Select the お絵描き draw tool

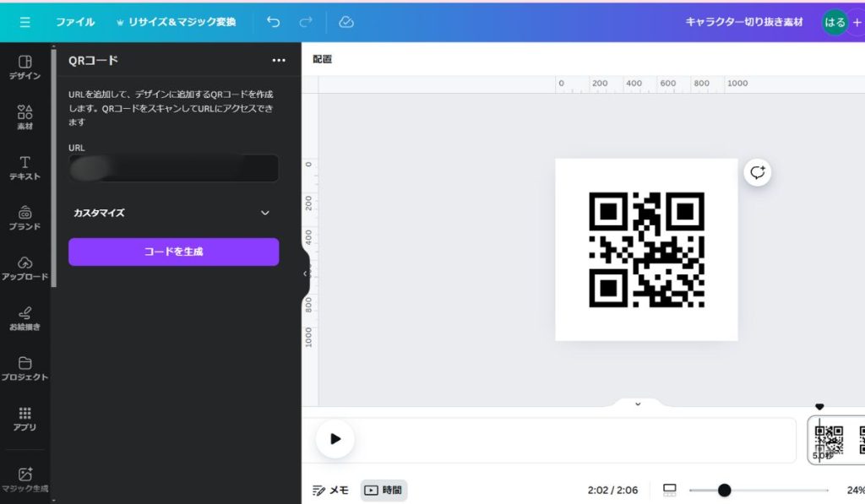[x=24, y=317]
